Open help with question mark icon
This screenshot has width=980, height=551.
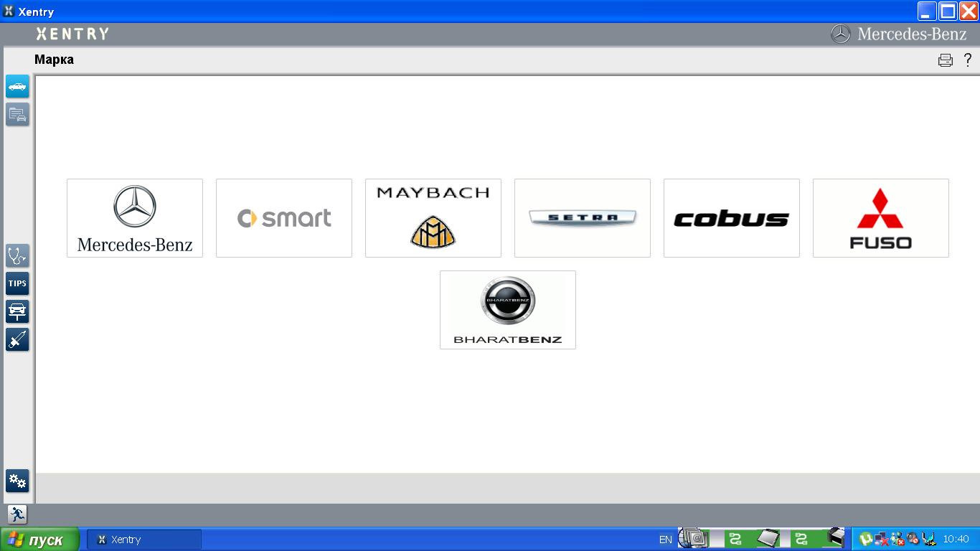point(968,60)
